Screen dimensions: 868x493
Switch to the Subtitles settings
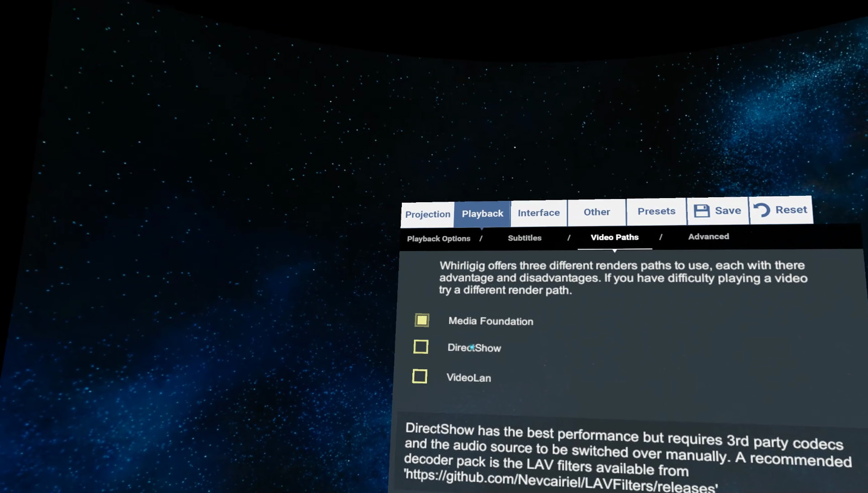click(524, 237)
